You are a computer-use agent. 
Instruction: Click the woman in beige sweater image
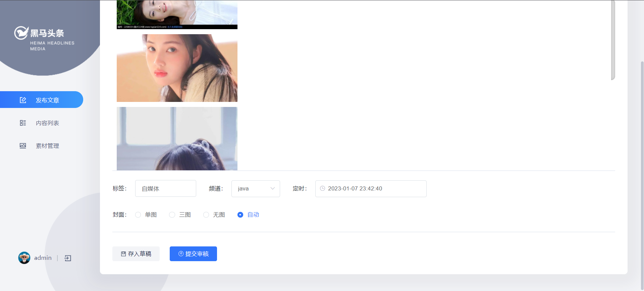(177, 68)
